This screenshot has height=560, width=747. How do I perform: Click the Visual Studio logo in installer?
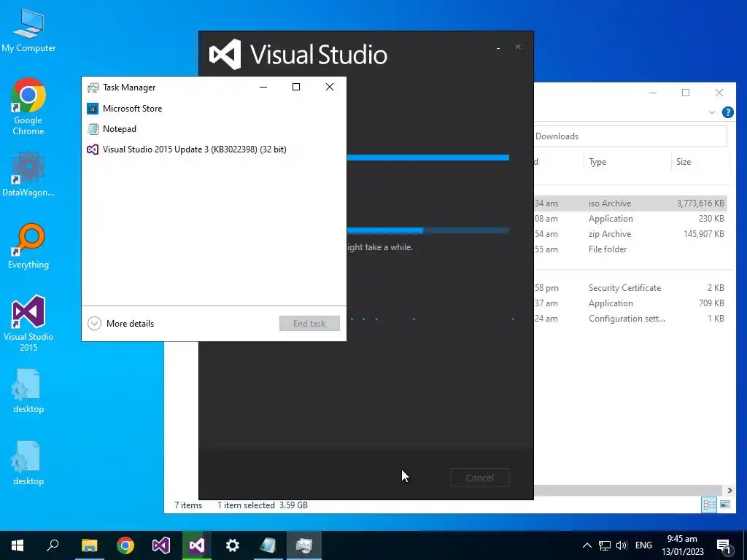pos(225,54)
